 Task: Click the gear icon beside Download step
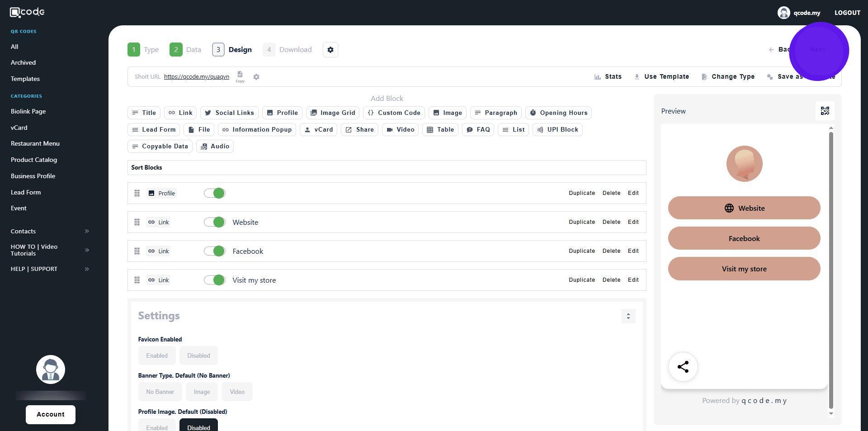330,50
